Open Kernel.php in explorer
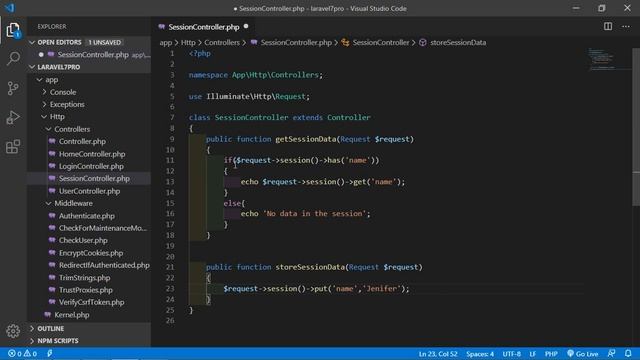The image size is (640, 360). pos(71,315)
